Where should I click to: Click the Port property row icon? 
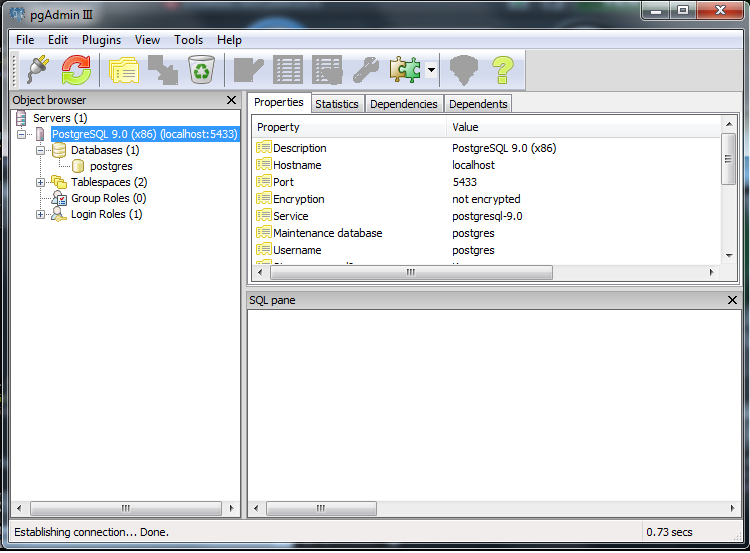pyautogui.click(x=264, y=181)
